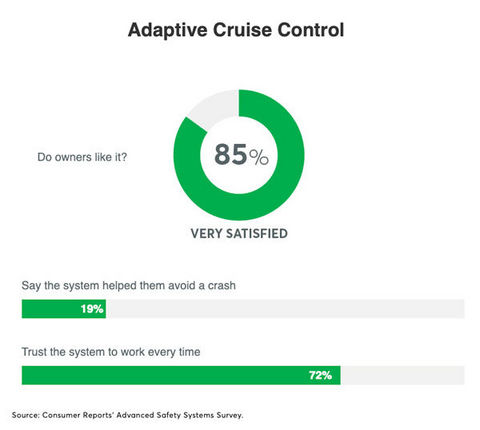The height and width of the screenshot is (430, 480).
Task: Click the 72% value label
Action: (320, 375)
